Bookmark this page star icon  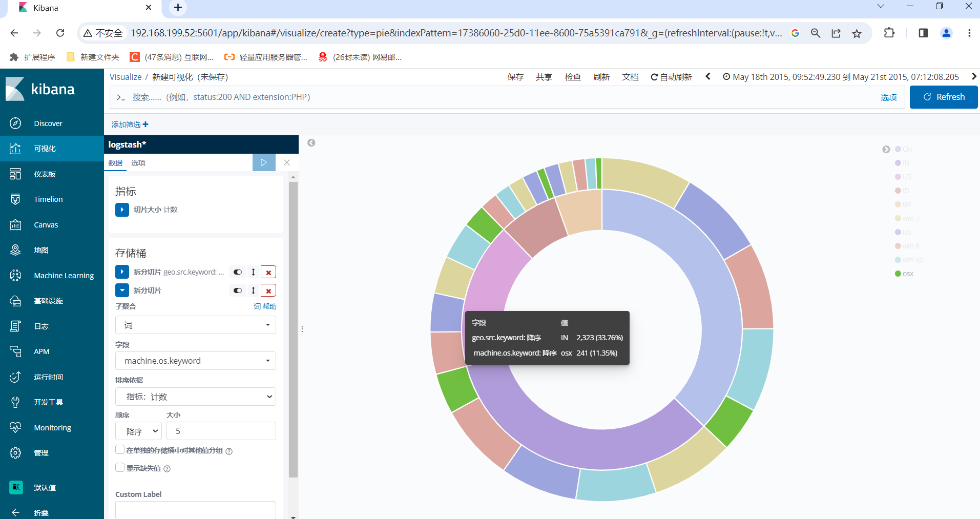pyautogui.click(x=857, y=33)
